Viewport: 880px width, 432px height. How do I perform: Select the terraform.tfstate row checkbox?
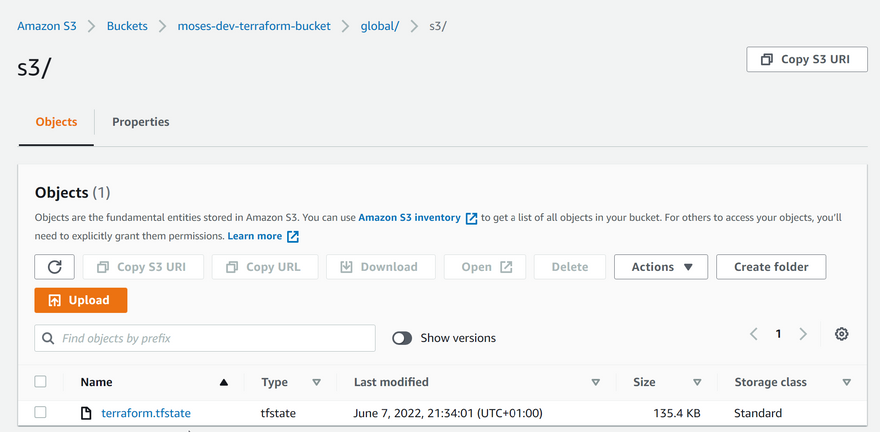[x=41, y=413]
